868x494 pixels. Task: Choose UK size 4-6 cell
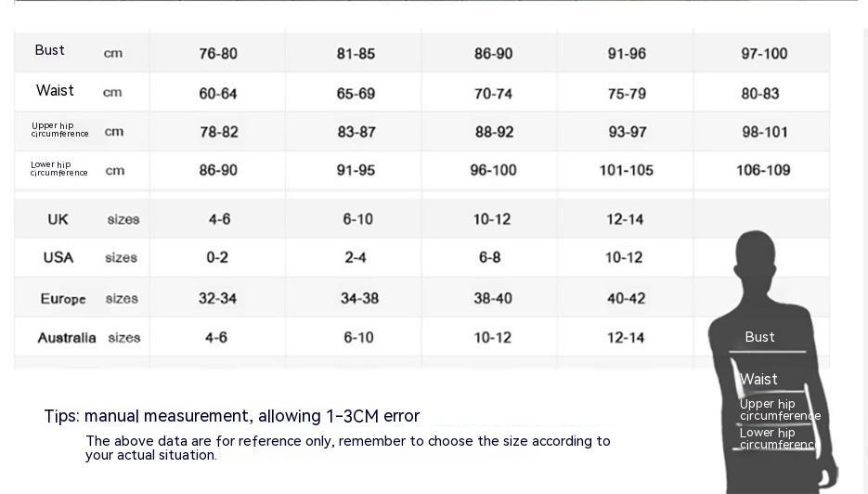(x=219, y=219)
